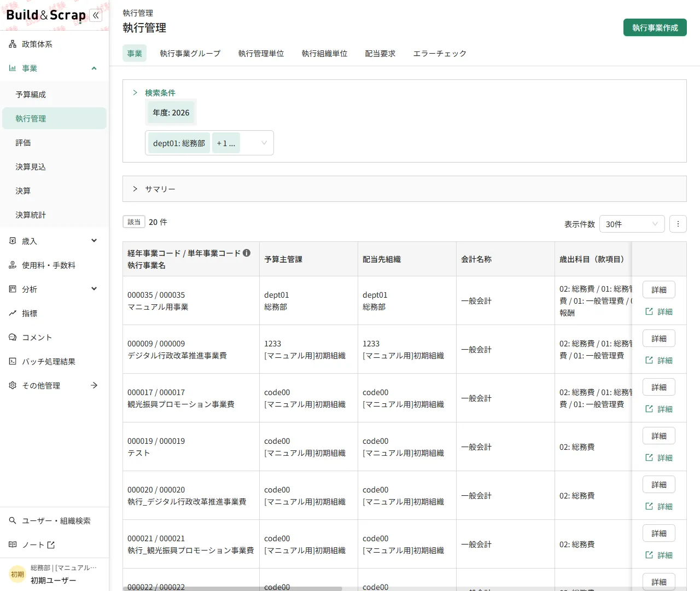The width and height of the screenshot is (700, 591).
Task: Expand the 検索条件 panel
Action: point(135,92)
